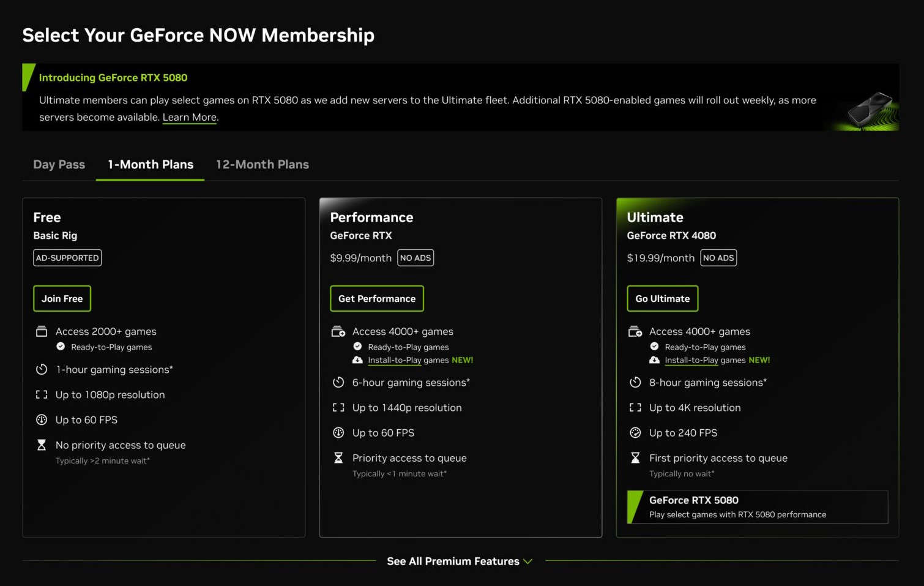Image resolution: width=924 pixels, height=586 pixels.
Task: Open Install-to-Play link in Ultimate plan
Action: [x=691, y=360]
